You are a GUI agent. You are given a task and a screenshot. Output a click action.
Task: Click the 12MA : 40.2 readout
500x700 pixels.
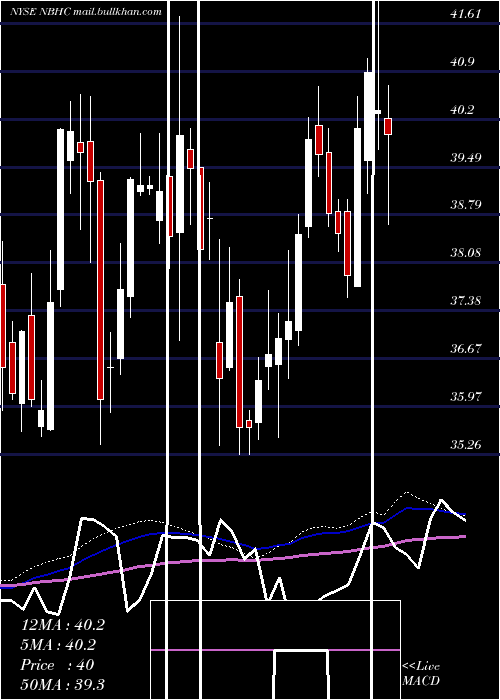(63, 625)
